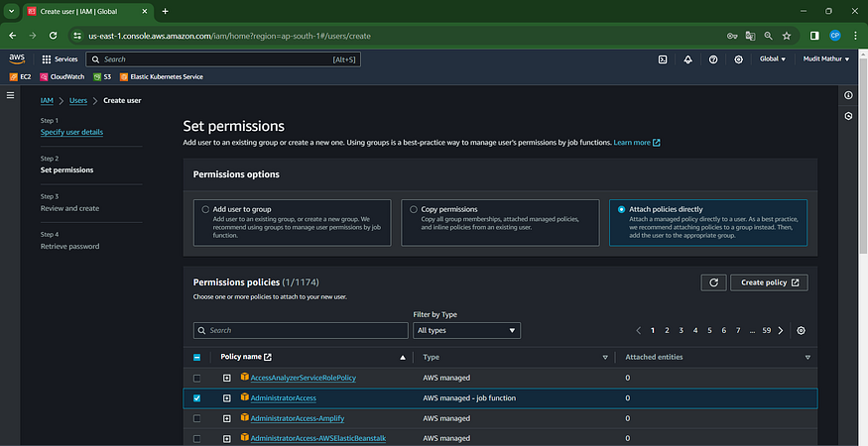Focus the policies search field
The image size is (868, 446).
coord(301,330)
